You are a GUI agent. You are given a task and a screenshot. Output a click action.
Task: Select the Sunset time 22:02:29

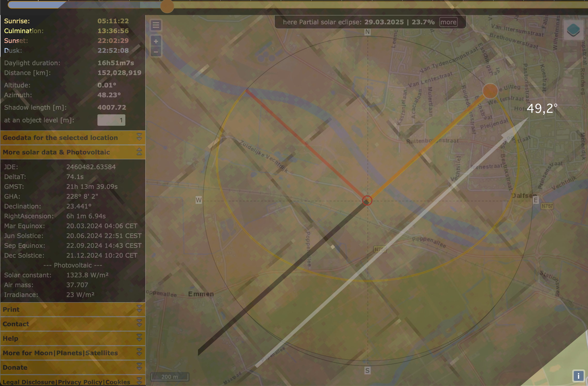pyautogui.click(x=113, y=41)
